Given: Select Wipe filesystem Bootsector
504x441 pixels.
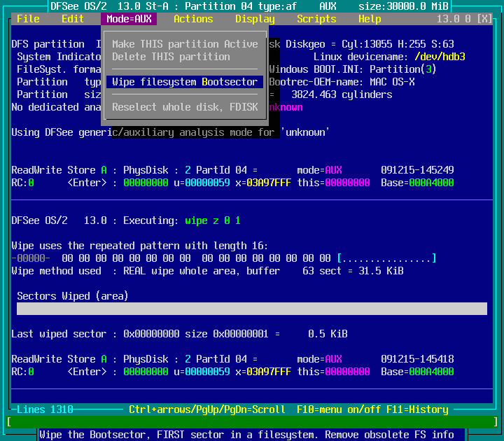Looking at the screenshot, I should point(185,82).
